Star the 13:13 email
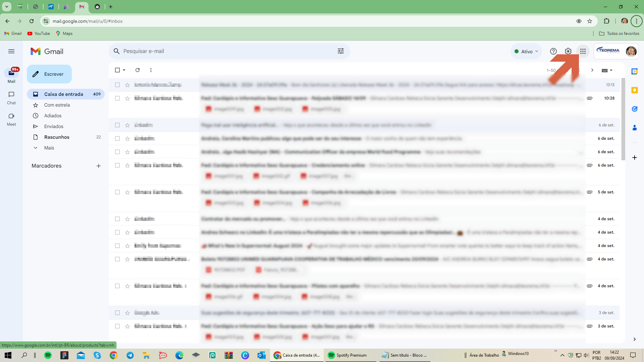Viewport: 644px width, 362px height. tap(127, 85)
